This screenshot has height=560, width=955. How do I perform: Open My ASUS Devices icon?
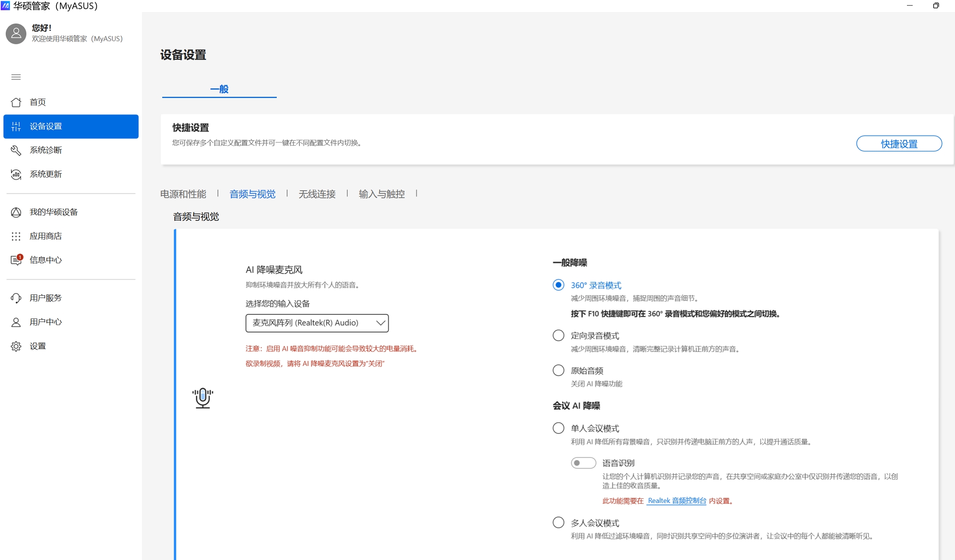click(x=16, y=212)
